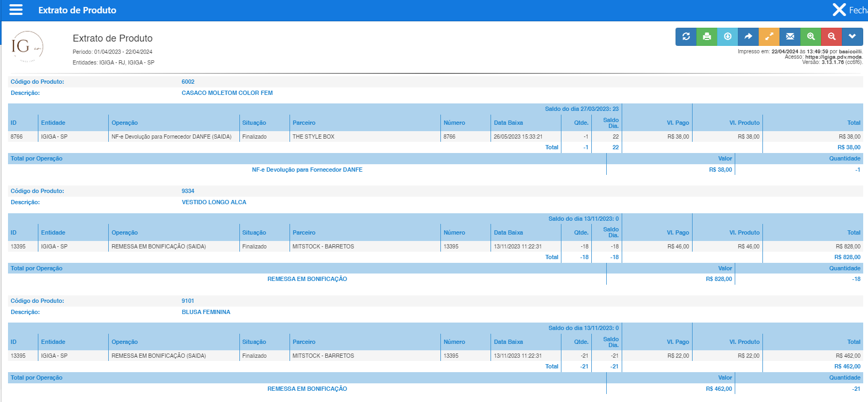
Task: Click the BLUSA FEMININA description
Action: (206, 312)
